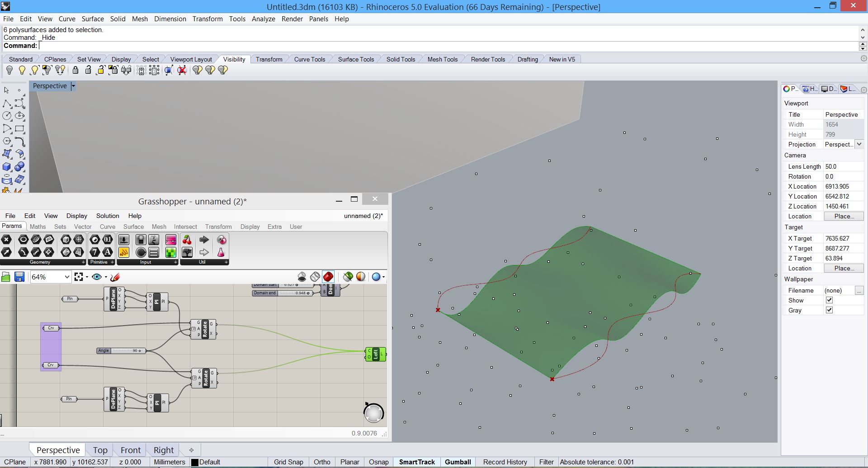Open the preview mesh quality dropdown arrow
Image resolution: width=868 pixels, height=468 pixels.
384,277
